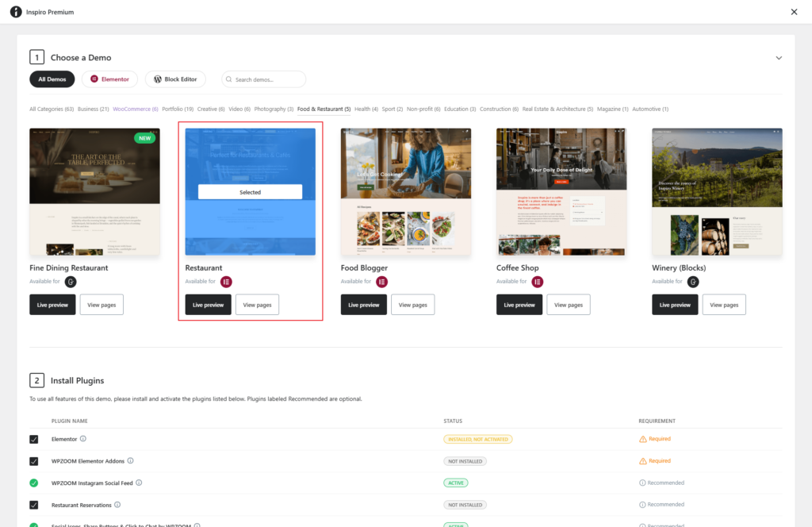
Task: Open the Non-profit (6) category
Action: (x=423, y=110)
